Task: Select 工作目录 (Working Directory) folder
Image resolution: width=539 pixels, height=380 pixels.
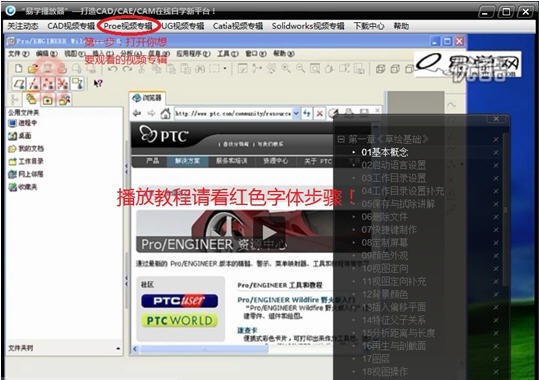Action: coord(26,161)
